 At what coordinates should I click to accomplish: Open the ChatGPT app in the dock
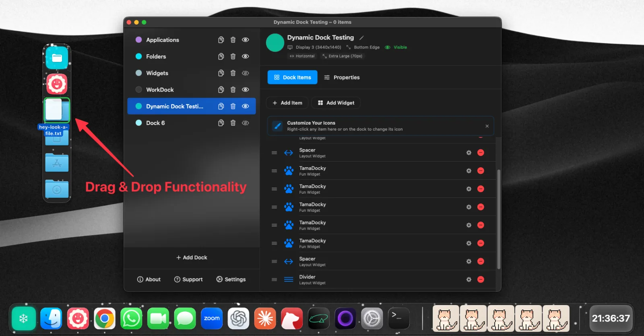(x=238, y=319)
